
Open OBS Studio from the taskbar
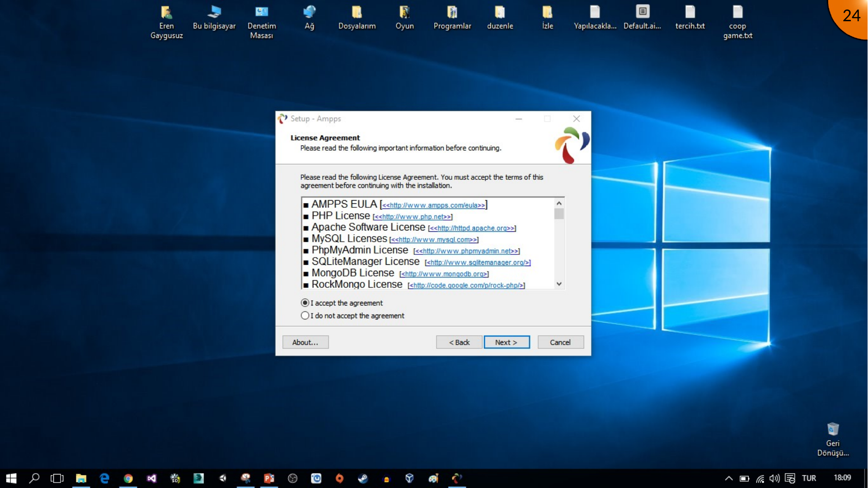[x=293, y=478]
